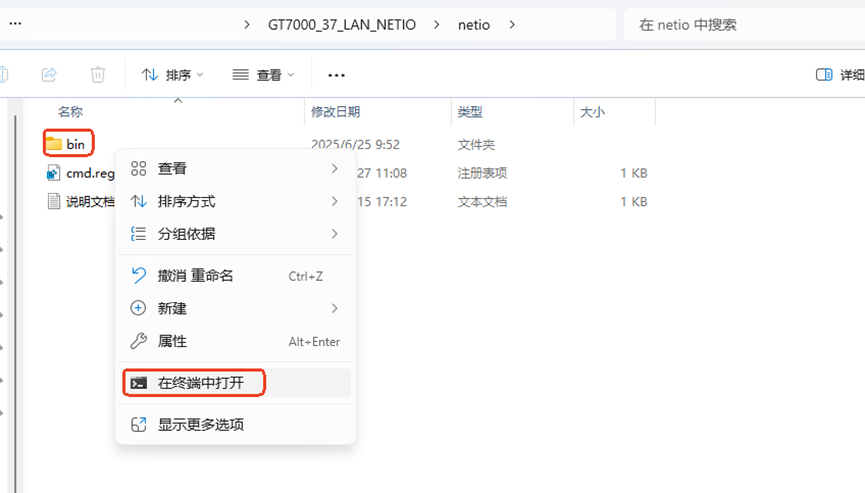Open the 排序 sort dropdown
Screen dimensions: 865x493
pos(173,74)
